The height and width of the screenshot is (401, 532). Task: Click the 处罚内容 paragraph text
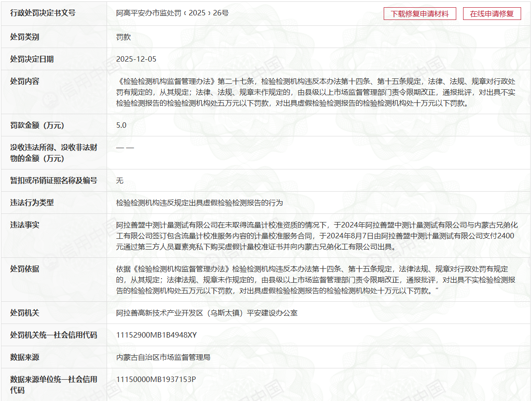coord(316,92)
